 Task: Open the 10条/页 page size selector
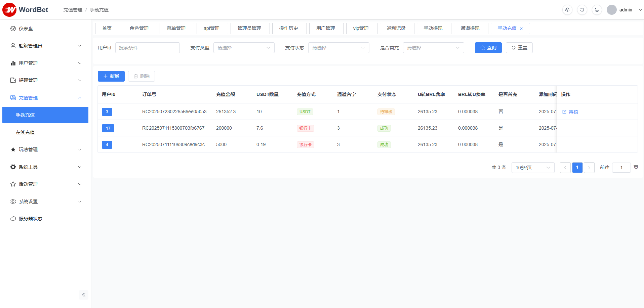click(x=533, y=168)
